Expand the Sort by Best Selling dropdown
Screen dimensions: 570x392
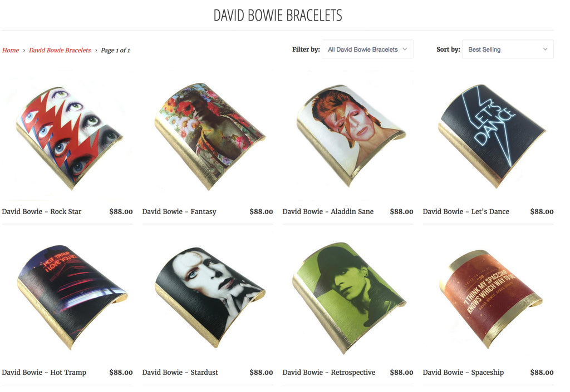pos(508,49)
